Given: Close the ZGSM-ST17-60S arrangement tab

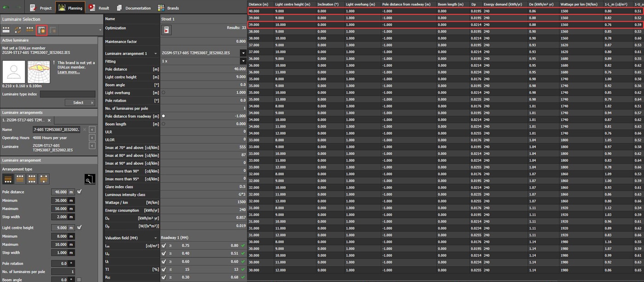Looking at the screenshot, I should tap(49, 120).
